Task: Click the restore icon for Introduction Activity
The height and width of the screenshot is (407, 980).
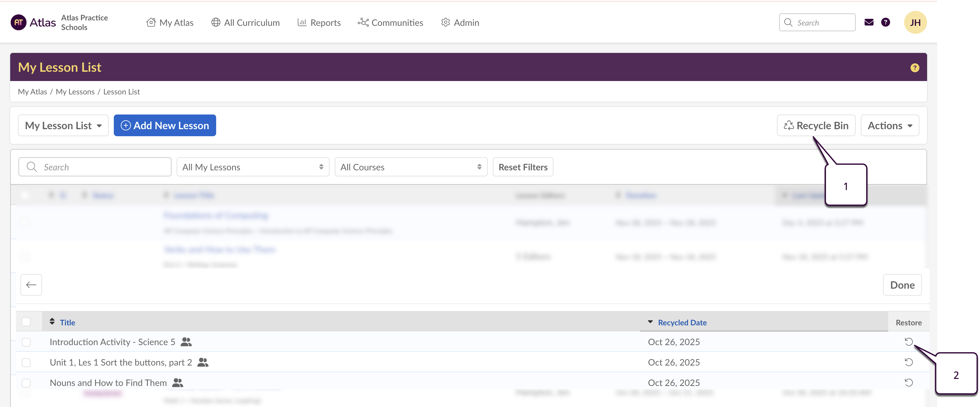Action: pyautogui.click(x=909, y=342)
